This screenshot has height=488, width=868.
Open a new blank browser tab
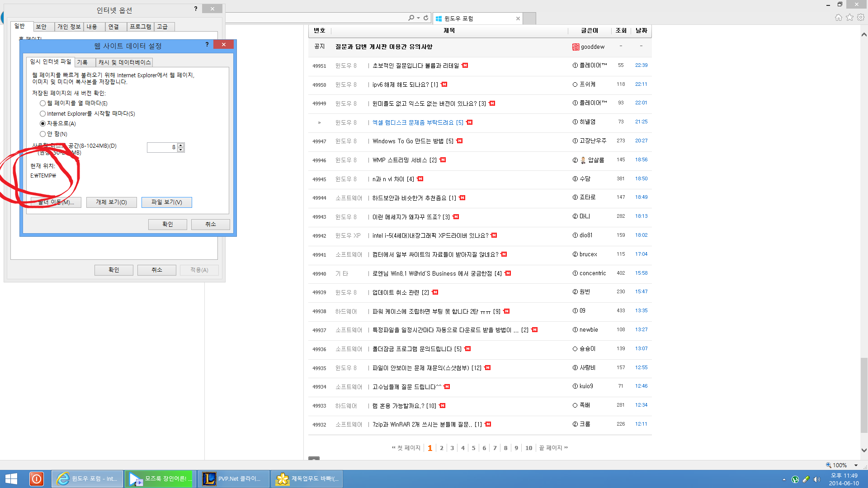click(529, 19)
